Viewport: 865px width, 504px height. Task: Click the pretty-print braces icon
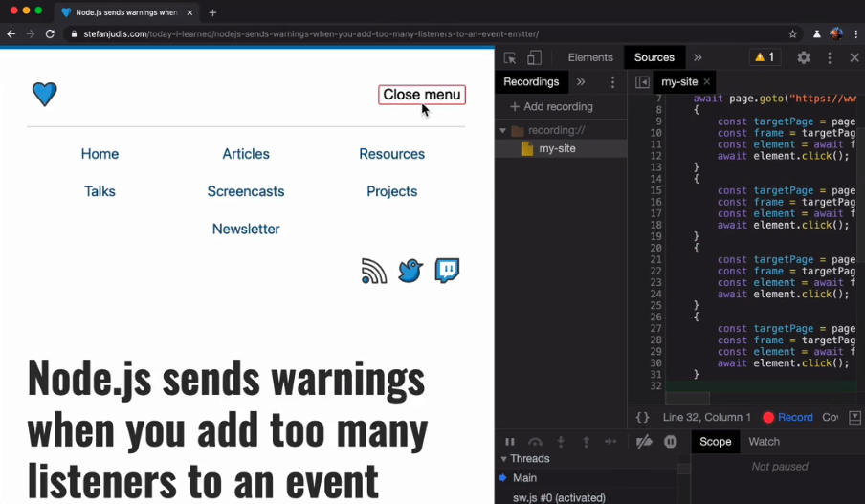click(x=643, y=417)
